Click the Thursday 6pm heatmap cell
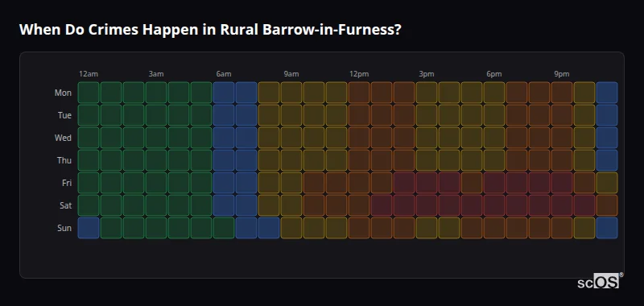The width and height of the screenshot is (644, 306). [x=494, y=160]
